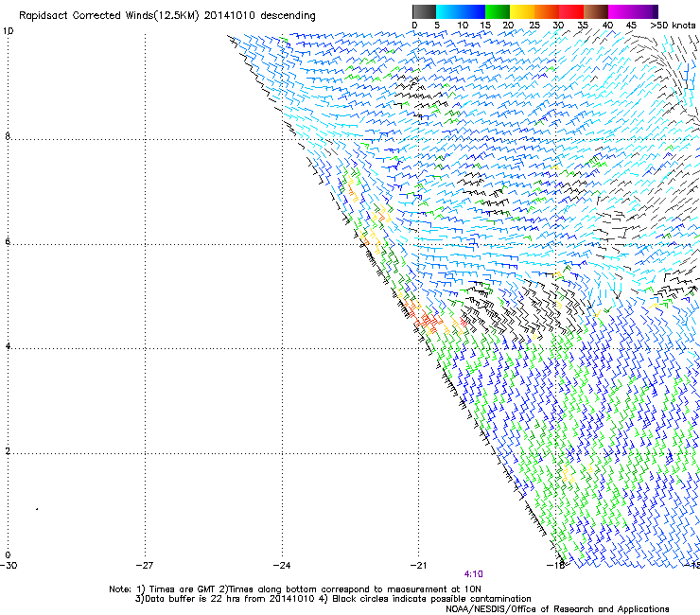Click the '40' label under the color bar
Viewport: 700px width, 615px height.
coord(607,26)
